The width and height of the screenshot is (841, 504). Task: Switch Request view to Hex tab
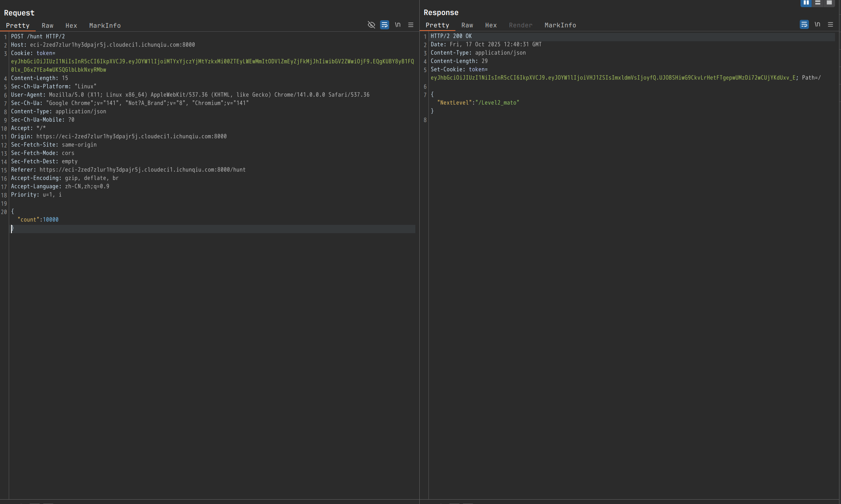coord(71,25)
